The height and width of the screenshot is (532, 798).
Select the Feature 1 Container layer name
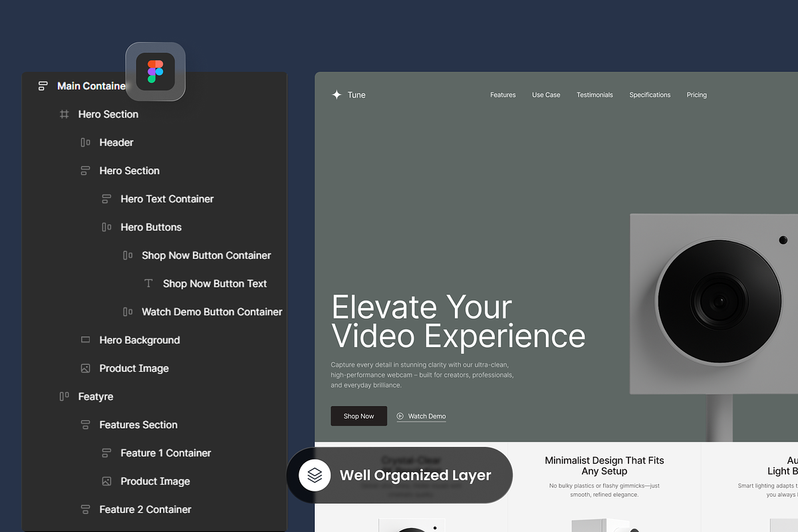pyautogui.click(x=166, y=453)
